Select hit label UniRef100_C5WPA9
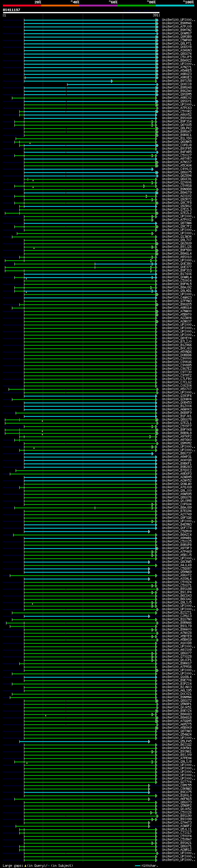Image resolution: width=197 pixels, height=868 pixels. (177, 40)
